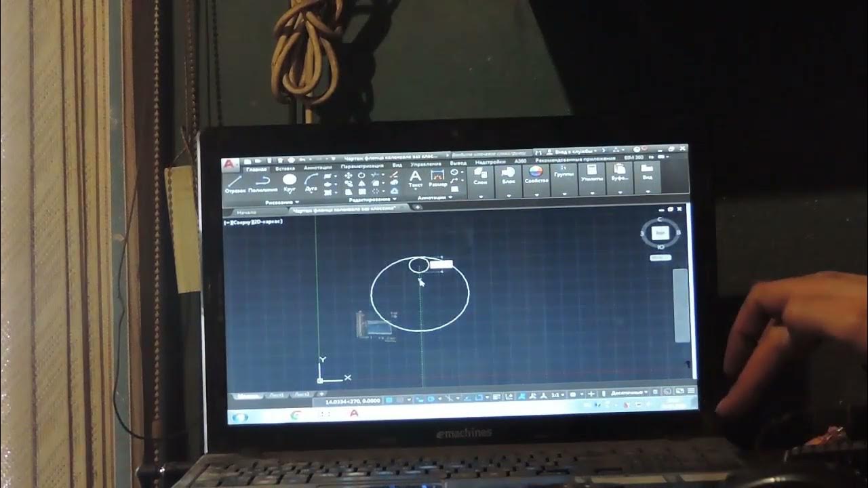This screenshot has width=868, height=488.
Task: Click the Rotate tool in Редактирование panel
Action: tap(361, 176)
